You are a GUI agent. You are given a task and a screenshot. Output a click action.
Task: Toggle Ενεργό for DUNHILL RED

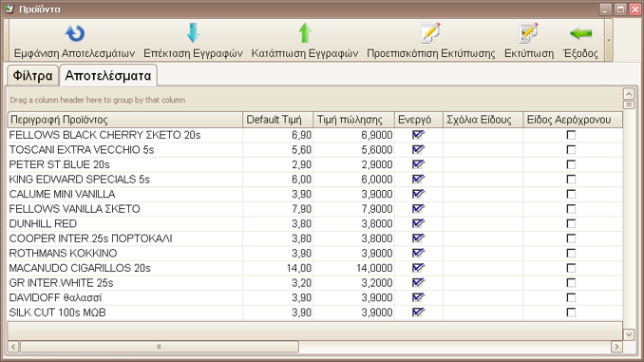click(x=418, y=223)
